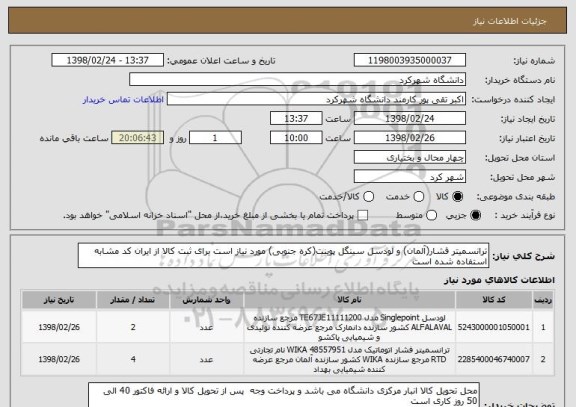The height and width of the screenshot is (407, 576).
Task: Click the جزئیات اطلاعات نیاز header title
Action: (x=510, y=21)
